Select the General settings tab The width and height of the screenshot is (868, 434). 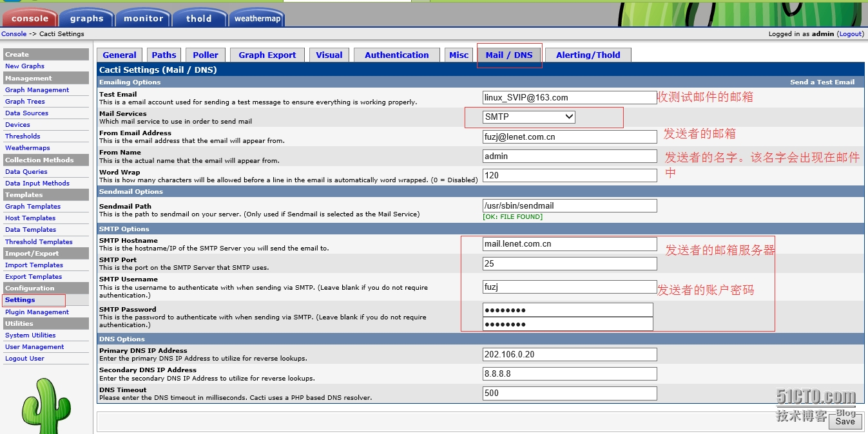(x=120, y=55)
